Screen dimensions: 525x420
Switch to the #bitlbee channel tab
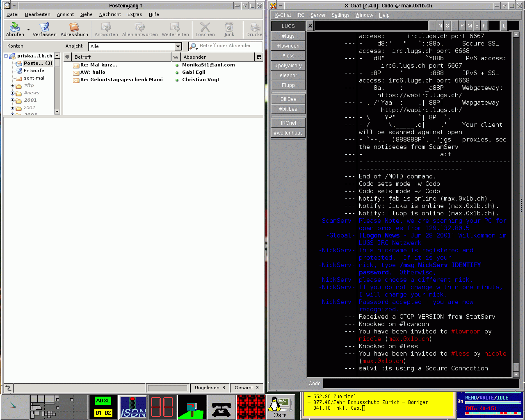tap(288, 109)
